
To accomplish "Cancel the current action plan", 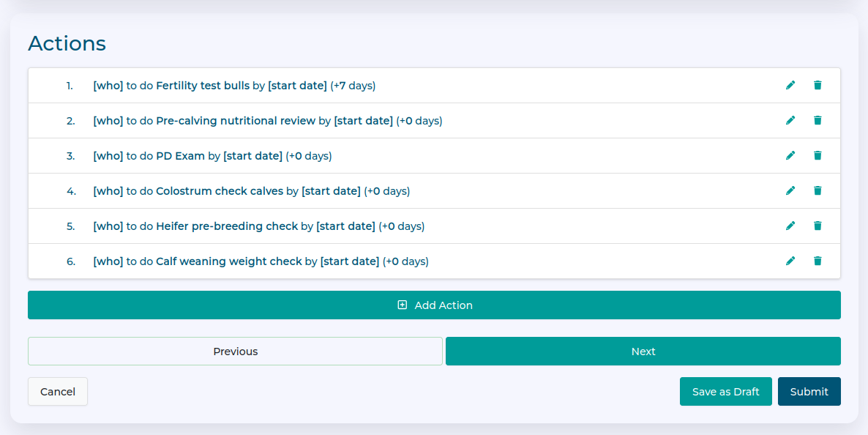I will click(x=57, y=391).
